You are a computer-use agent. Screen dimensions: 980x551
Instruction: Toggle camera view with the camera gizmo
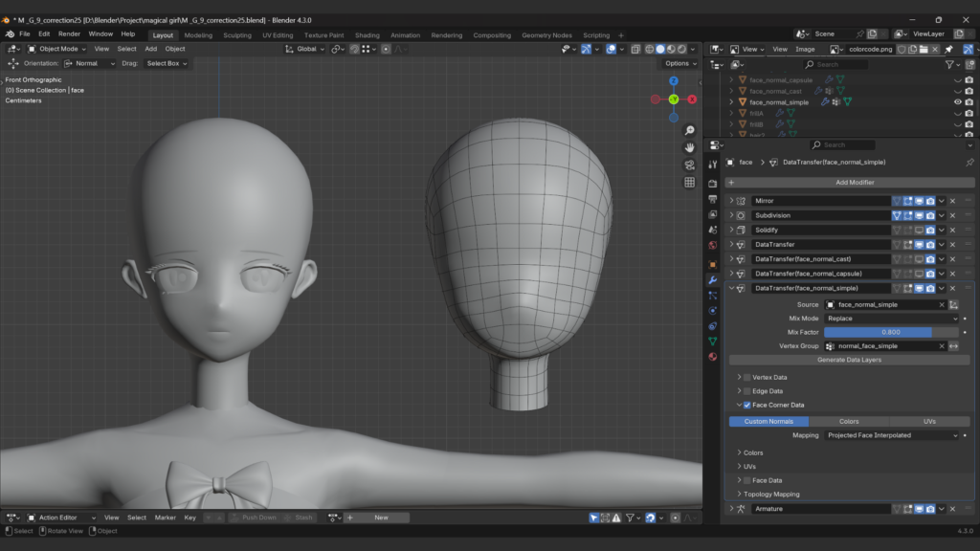pos(689,165)
